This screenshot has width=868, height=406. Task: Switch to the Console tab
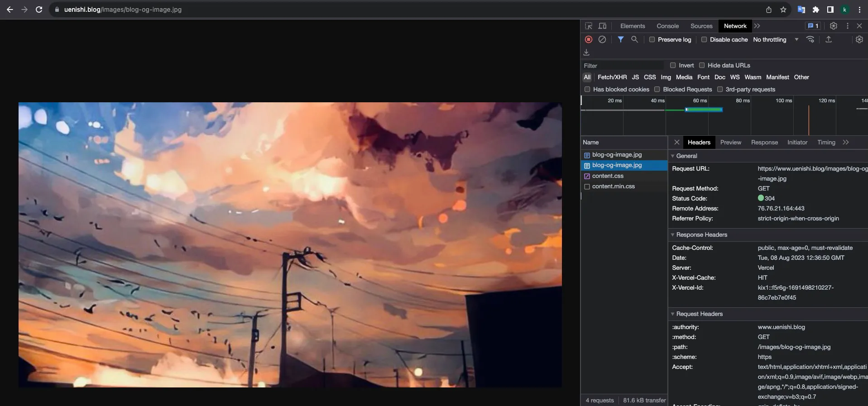point(667,26)
